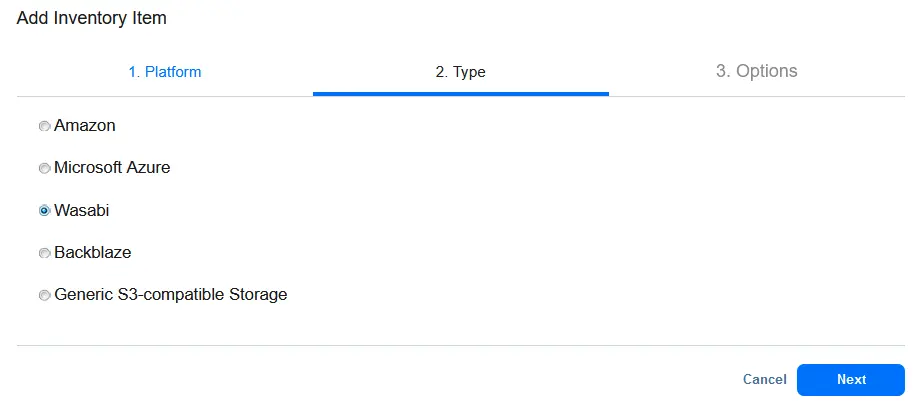Enable the Generic S3-compatible Storage radio button
918x410 pixels.
click(x=44, y=296)
